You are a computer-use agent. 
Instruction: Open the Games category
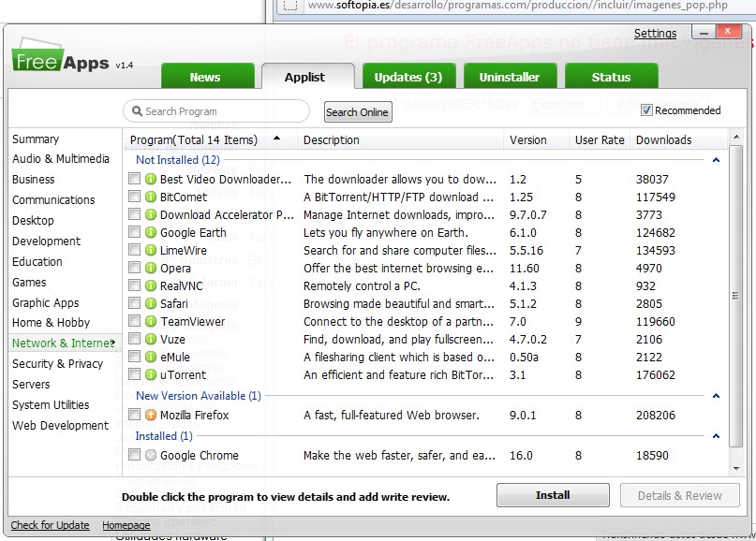click(x=29, y=283)
